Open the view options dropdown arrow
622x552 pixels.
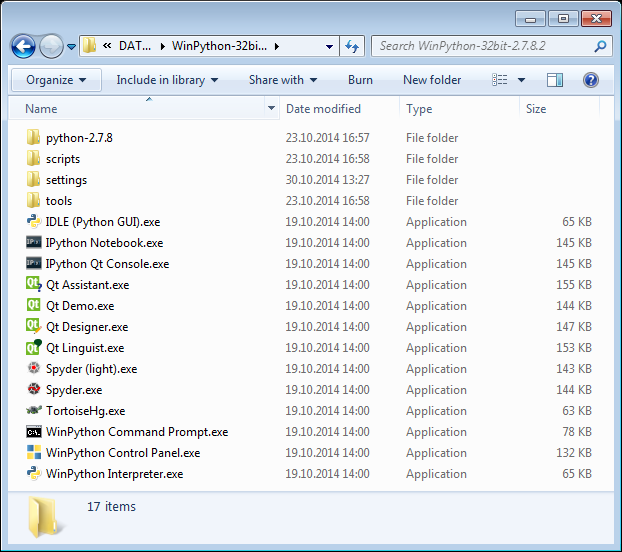coord(521,80)
